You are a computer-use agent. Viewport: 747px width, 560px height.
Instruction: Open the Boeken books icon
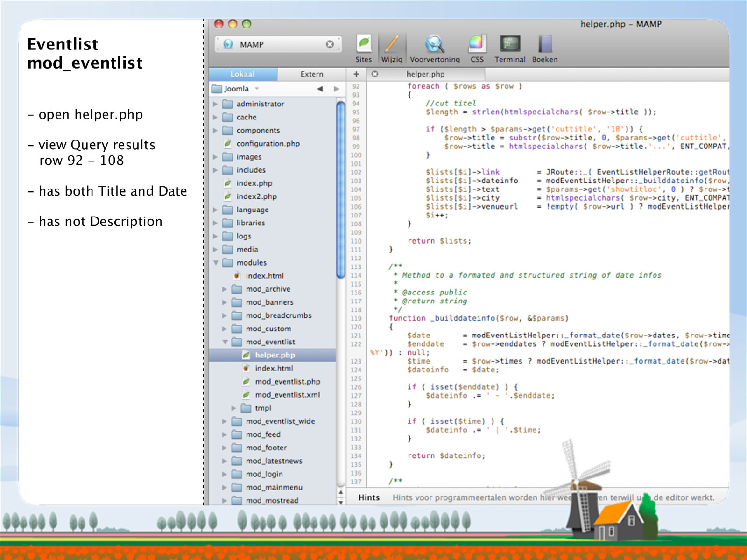(x=545, y=49)
